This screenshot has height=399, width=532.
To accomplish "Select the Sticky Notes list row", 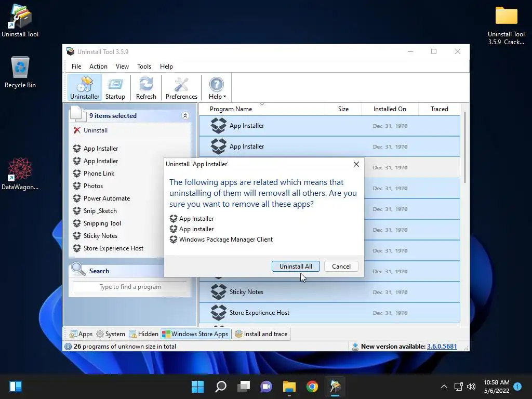I will [329, 292].
